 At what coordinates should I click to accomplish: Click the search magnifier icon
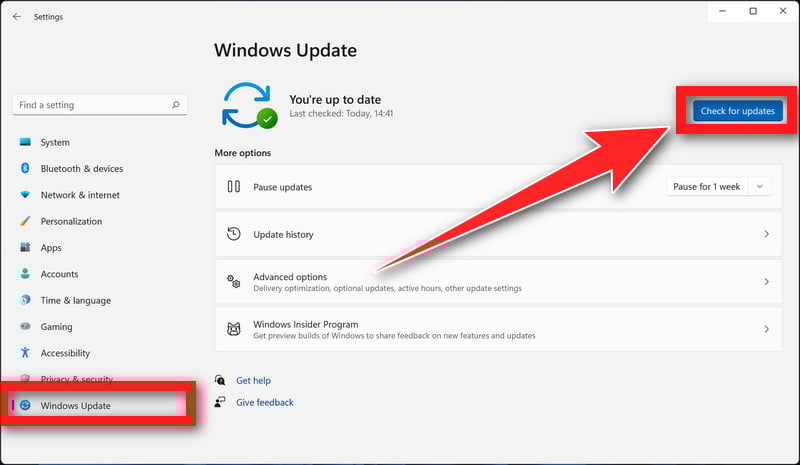[176, 105]
